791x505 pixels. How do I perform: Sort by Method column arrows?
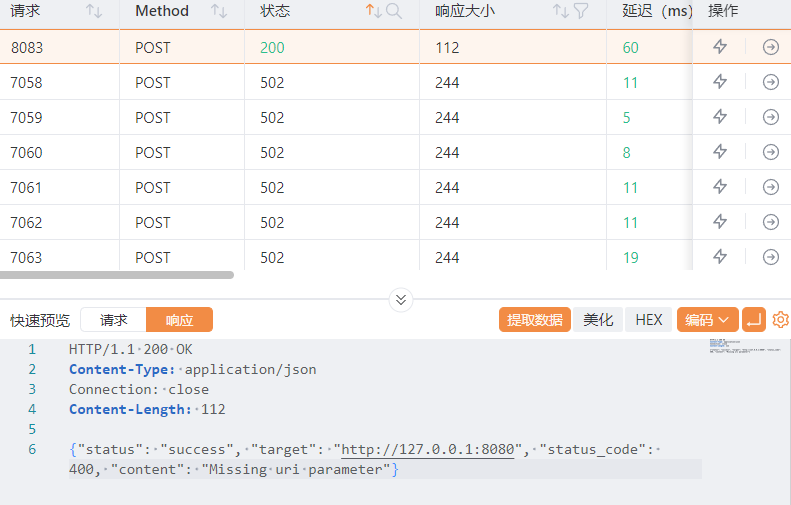(219, 11)
